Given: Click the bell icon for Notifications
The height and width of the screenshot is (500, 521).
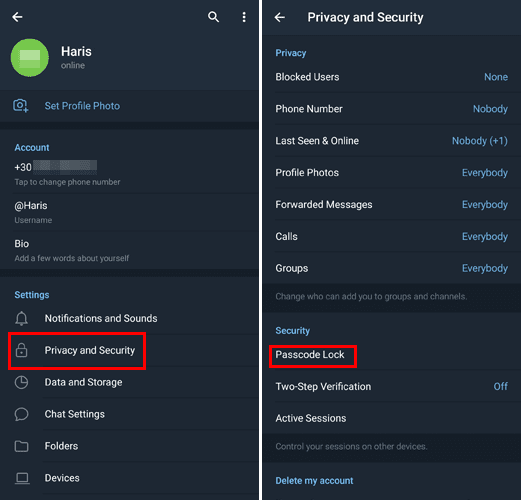Looking at the screenshot, I should (x=21, y=318).
